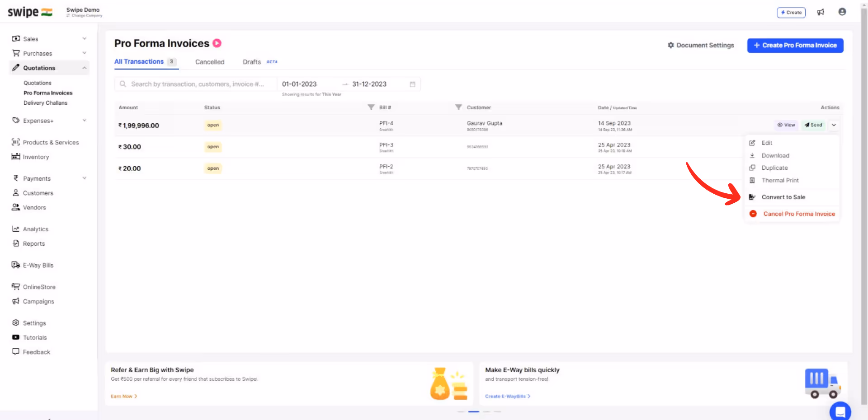Open Delivery Challans sub-item
This screenshot has height=420, width=868.
coord(45,103)
